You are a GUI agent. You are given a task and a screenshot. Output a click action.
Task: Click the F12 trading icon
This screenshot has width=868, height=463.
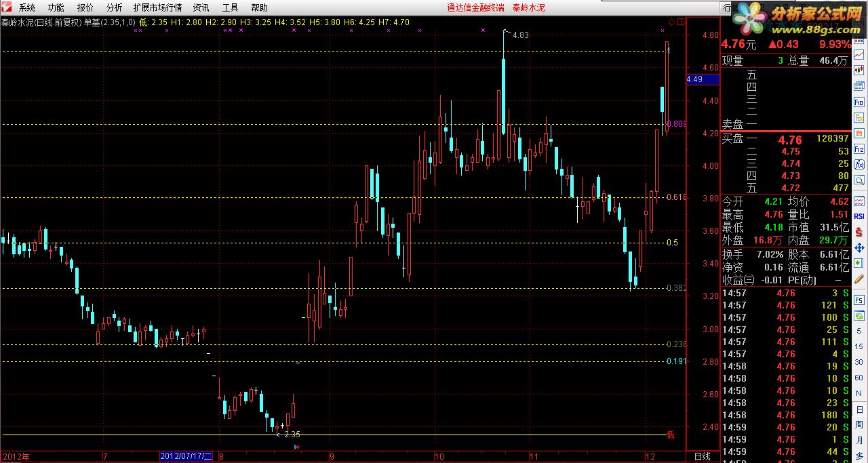(x=859, y=148)
